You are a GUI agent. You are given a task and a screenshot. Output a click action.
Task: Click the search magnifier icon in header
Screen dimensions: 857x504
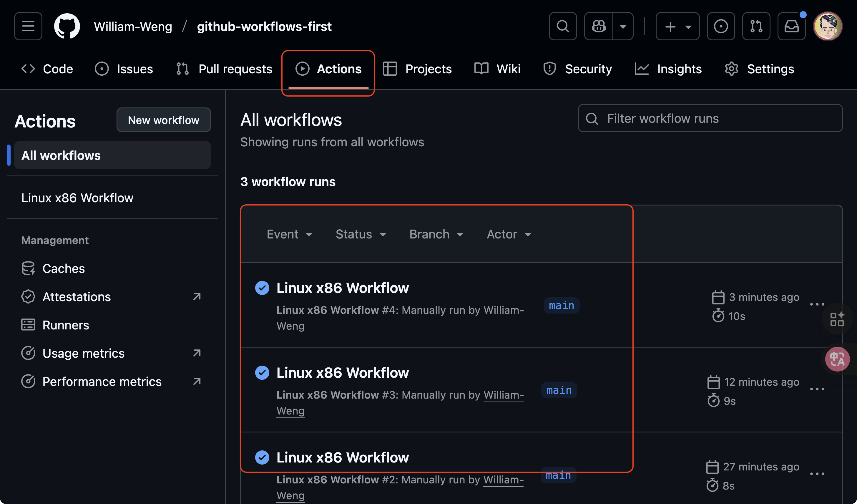[x=562, y=26]
